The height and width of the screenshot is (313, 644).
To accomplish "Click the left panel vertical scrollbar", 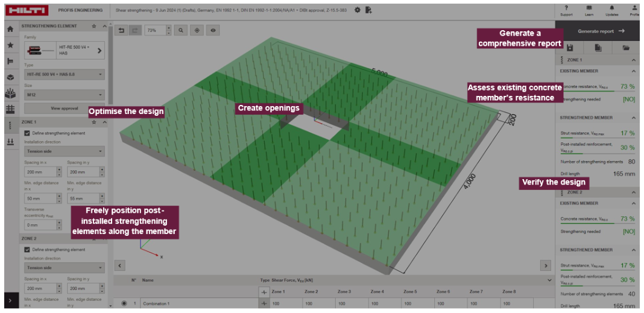I will (x=110, y=66).
